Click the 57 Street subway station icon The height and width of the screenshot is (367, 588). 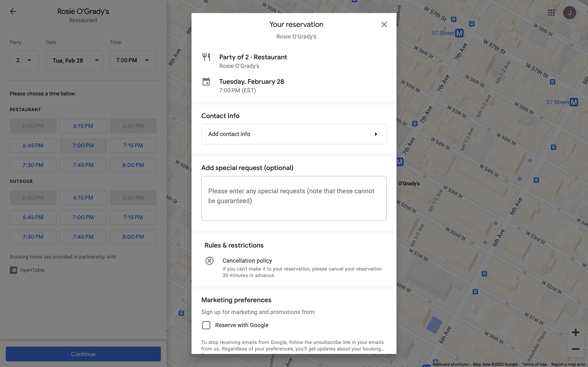coord(459,33)
